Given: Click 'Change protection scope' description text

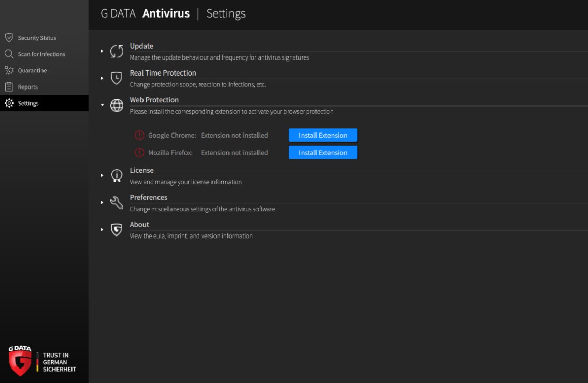Looking at the screenshot, I should point(197,84).
